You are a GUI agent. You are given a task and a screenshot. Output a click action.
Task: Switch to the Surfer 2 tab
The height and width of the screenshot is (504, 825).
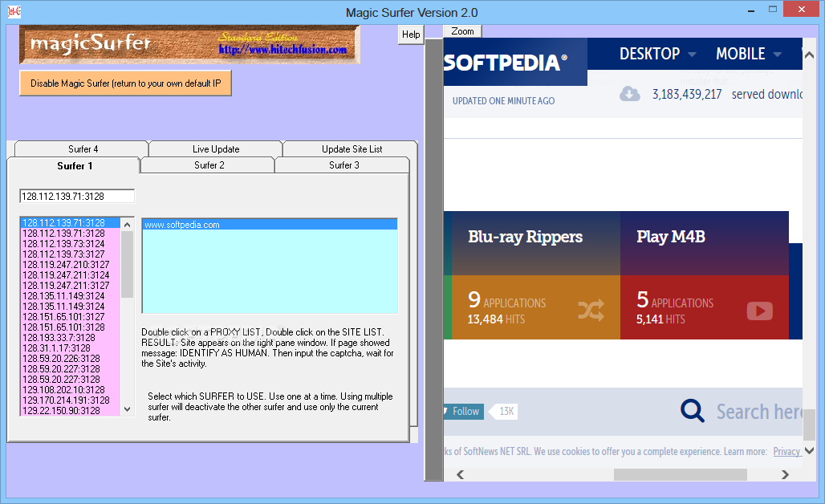point(209,165)
